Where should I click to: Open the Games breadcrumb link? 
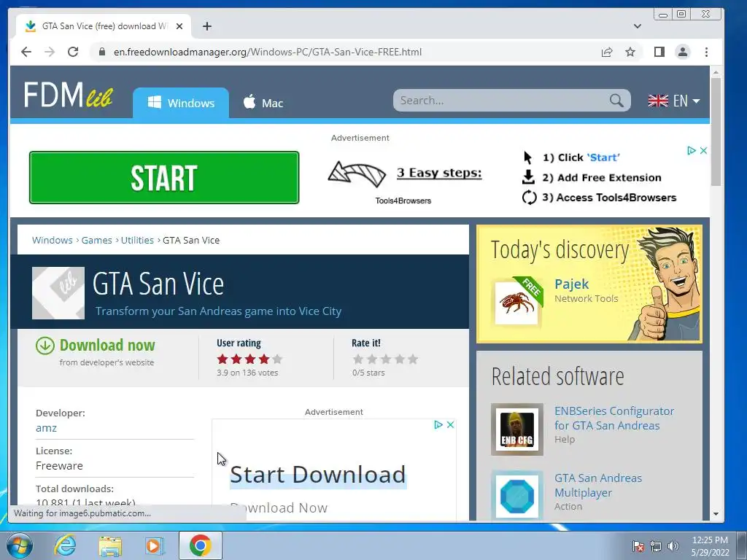click(97, 240)
